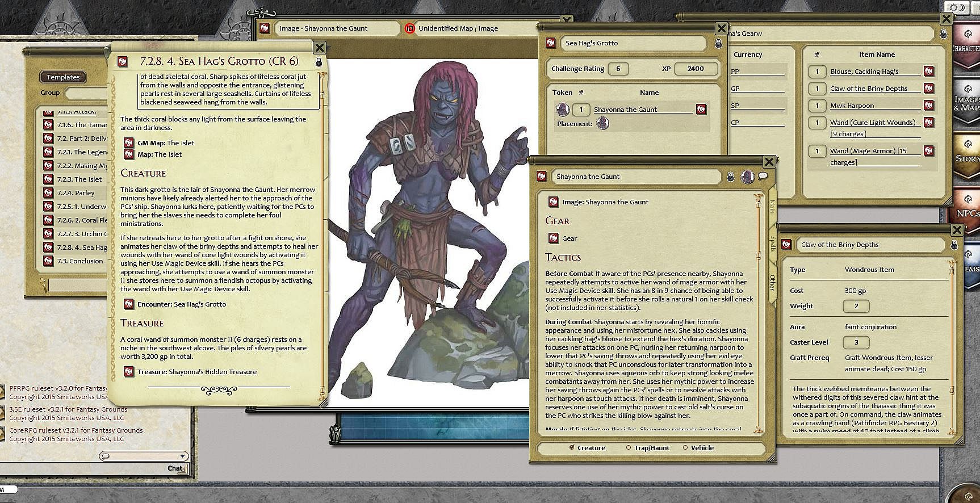
Task: Click the Map: The Islet link icon
Action: [129, 154]
